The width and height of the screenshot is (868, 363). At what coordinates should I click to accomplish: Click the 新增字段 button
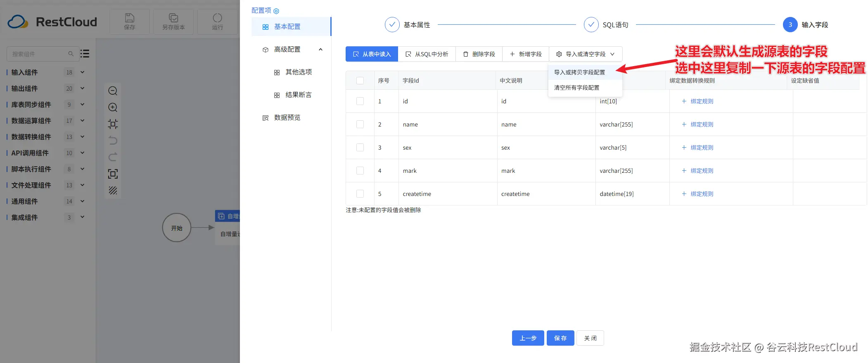coord(525,54)
